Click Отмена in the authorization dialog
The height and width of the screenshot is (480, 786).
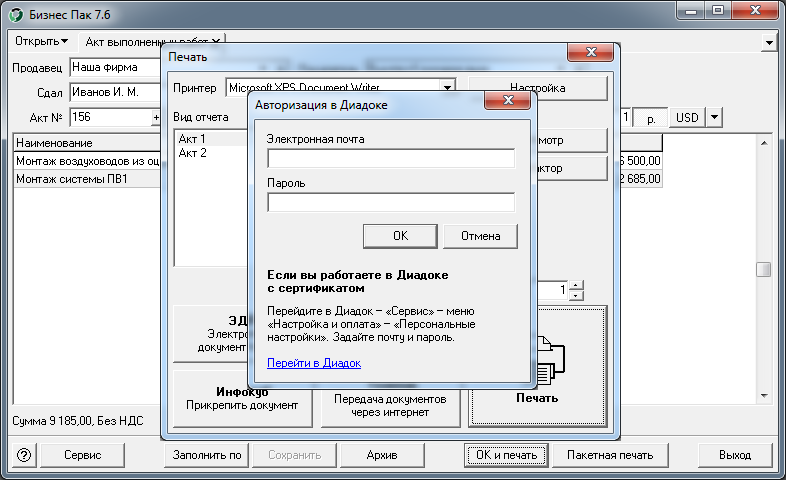(480, 236)
